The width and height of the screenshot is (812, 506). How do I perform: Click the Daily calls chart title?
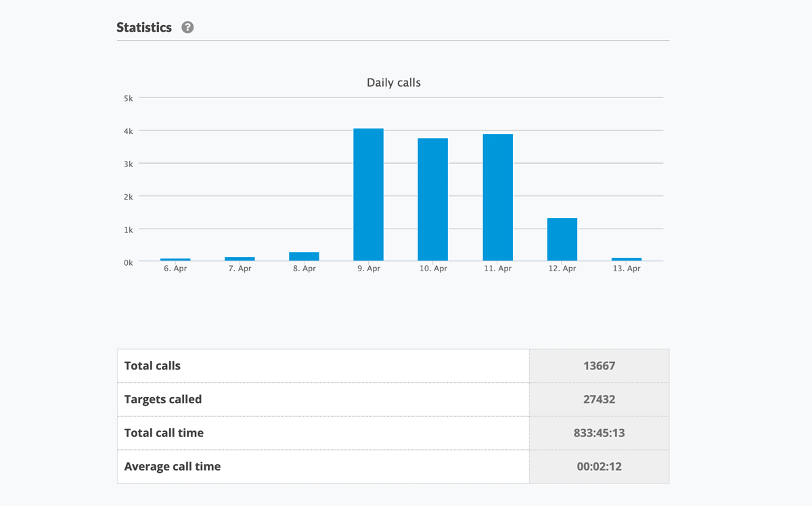point(393,83)
